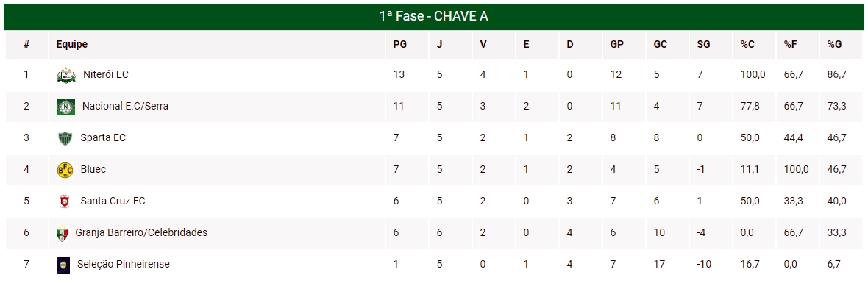The width and height of the screenshot is (868, 286).
Task: Open the Nacional E.C/Serra team link
Action: click(x=125, y=106)
